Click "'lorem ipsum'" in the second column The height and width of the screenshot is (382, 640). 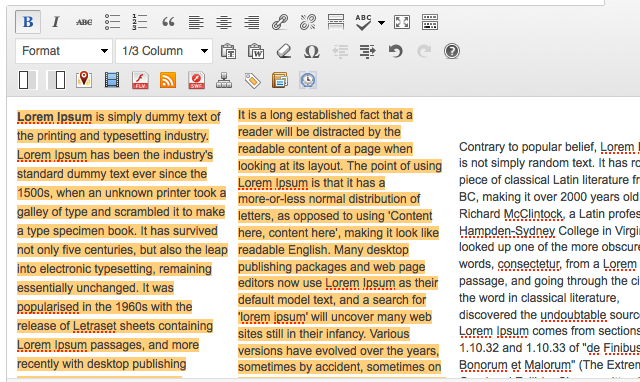(x=273, y=317)
